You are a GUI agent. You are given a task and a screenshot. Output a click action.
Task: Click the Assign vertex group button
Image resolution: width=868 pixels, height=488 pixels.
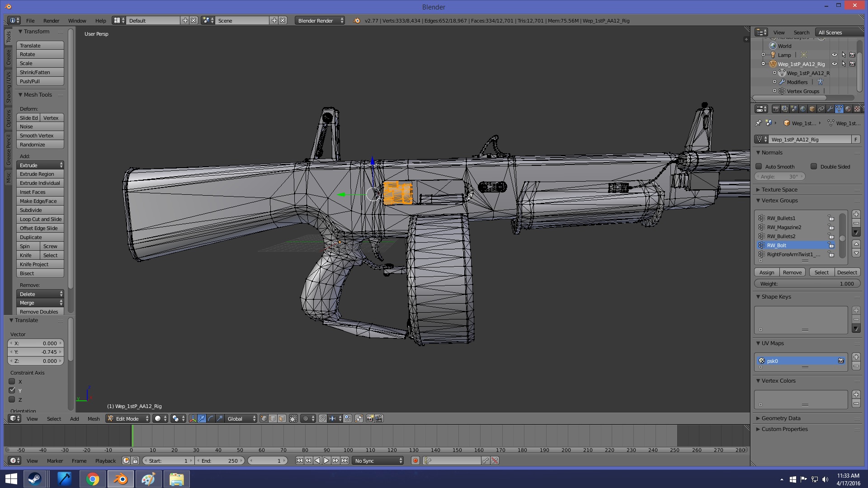pyautogui.click(x=766, y=272)
